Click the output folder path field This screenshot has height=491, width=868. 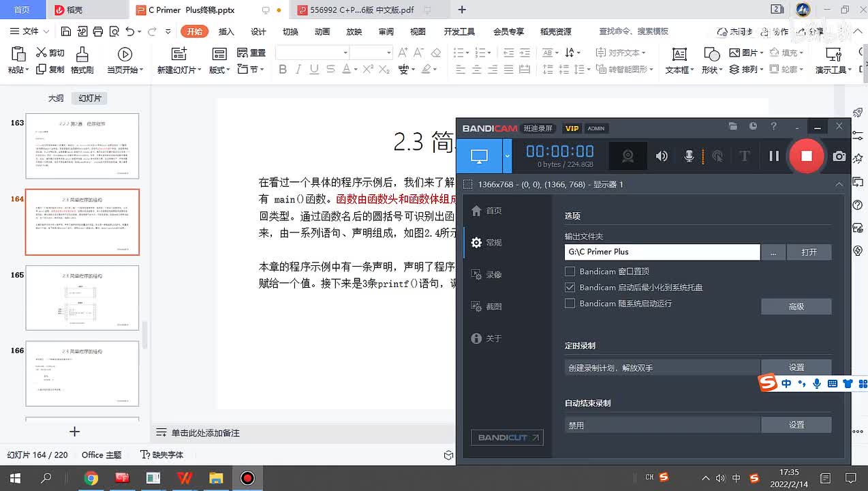coord(662,252)
